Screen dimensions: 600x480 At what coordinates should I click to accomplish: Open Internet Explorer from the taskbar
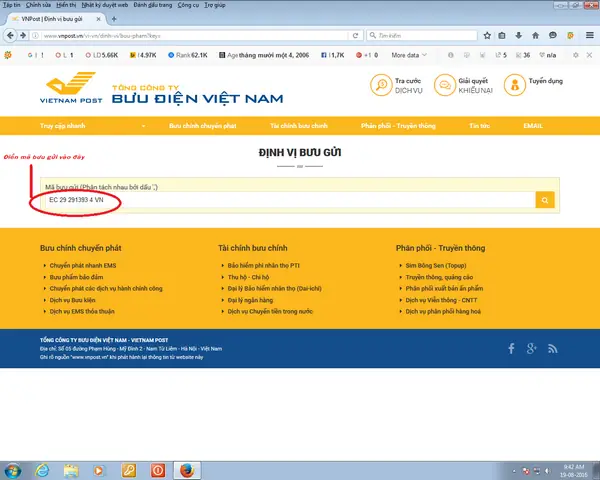pyautogui.click(x=42, y=471)
